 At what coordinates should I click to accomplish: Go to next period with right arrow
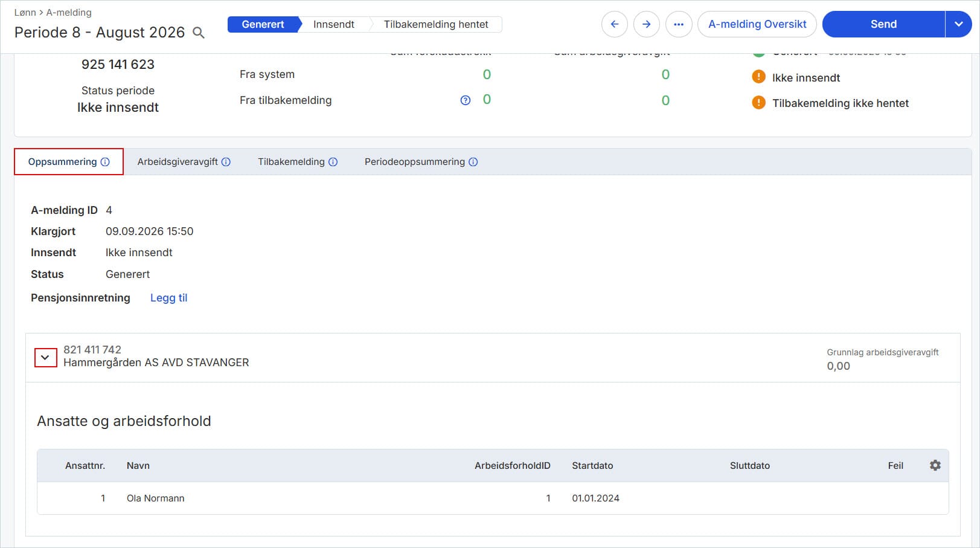click(x=647, y=24)
